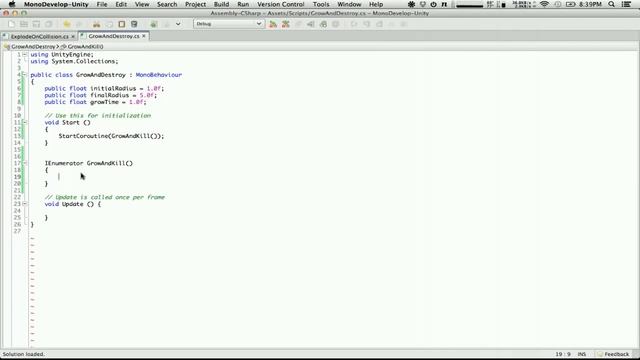Open the Notification Center icon

626,4
